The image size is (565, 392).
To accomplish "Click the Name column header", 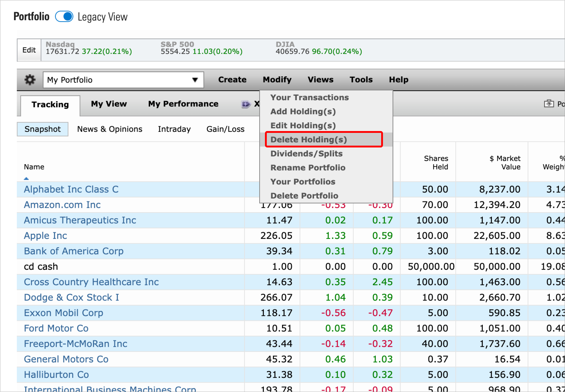I will (x=34, y=167).
